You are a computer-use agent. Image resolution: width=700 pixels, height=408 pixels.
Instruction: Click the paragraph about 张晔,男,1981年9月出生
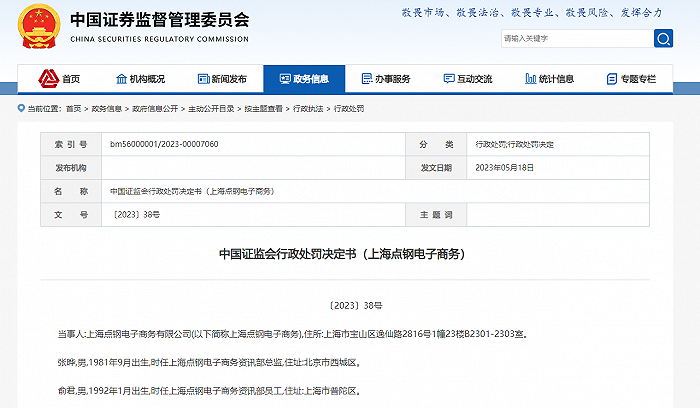pos(208,362)
